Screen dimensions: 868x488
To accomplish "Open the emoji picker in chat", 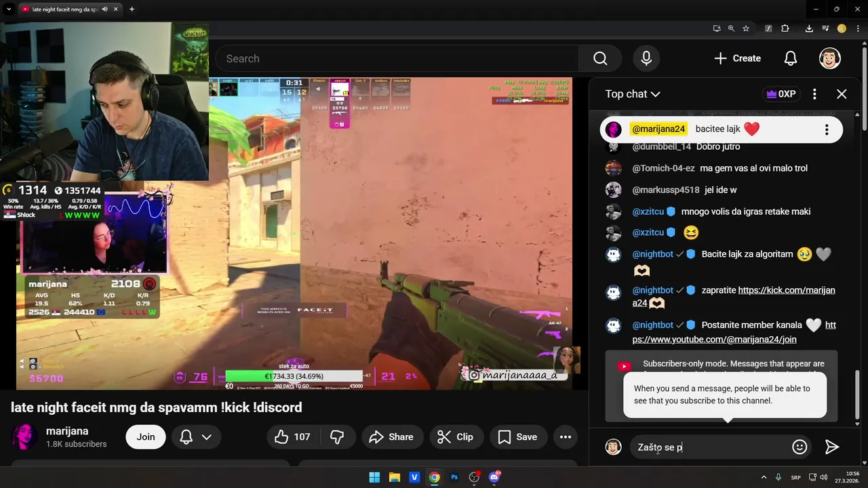I will (800, 447).
